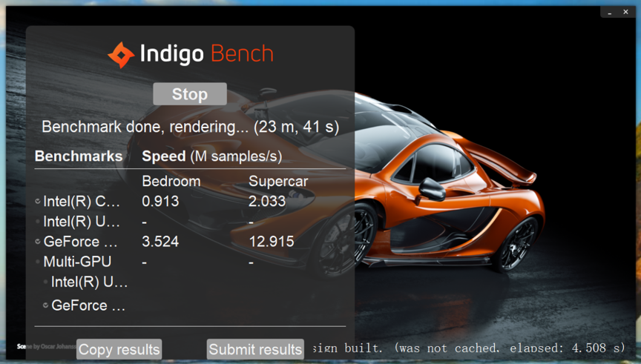Check Intel(R) U… checkbox under Multi-GPU
Screen dimensions: 641x364
tap(45, 282)
